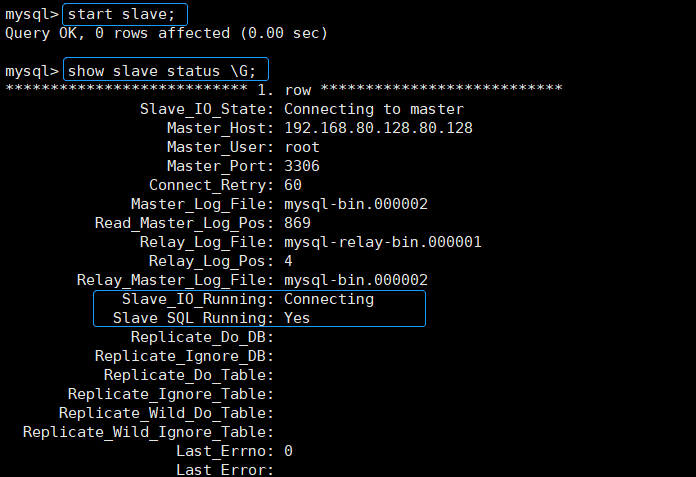Click the Connect_Retry label

click(211, 185)
